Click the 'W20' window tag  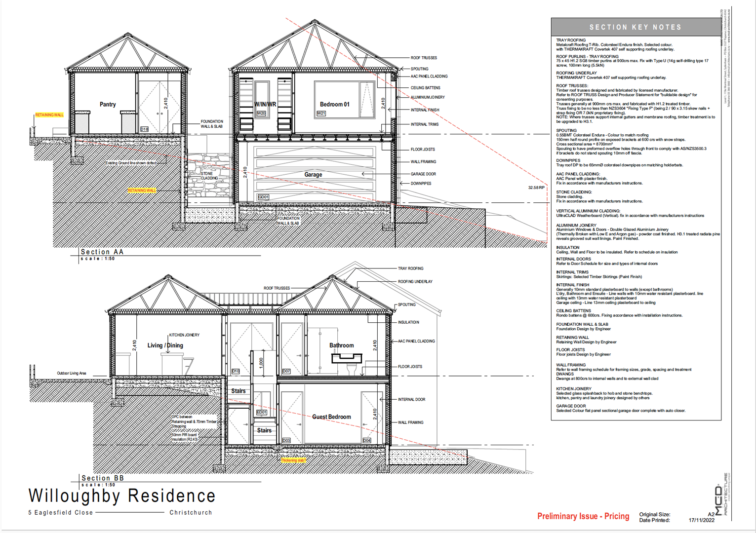[261, 114]
